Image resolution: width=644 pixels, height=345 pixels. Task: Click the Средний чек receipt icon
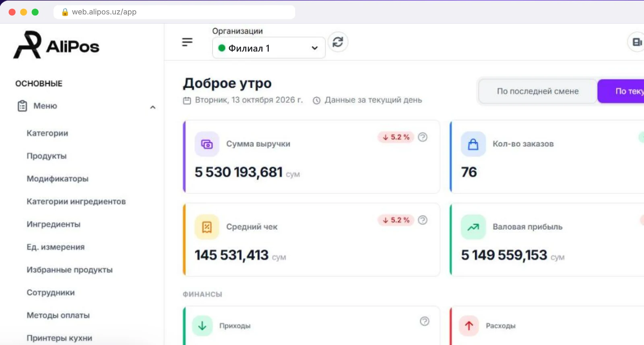207,227
